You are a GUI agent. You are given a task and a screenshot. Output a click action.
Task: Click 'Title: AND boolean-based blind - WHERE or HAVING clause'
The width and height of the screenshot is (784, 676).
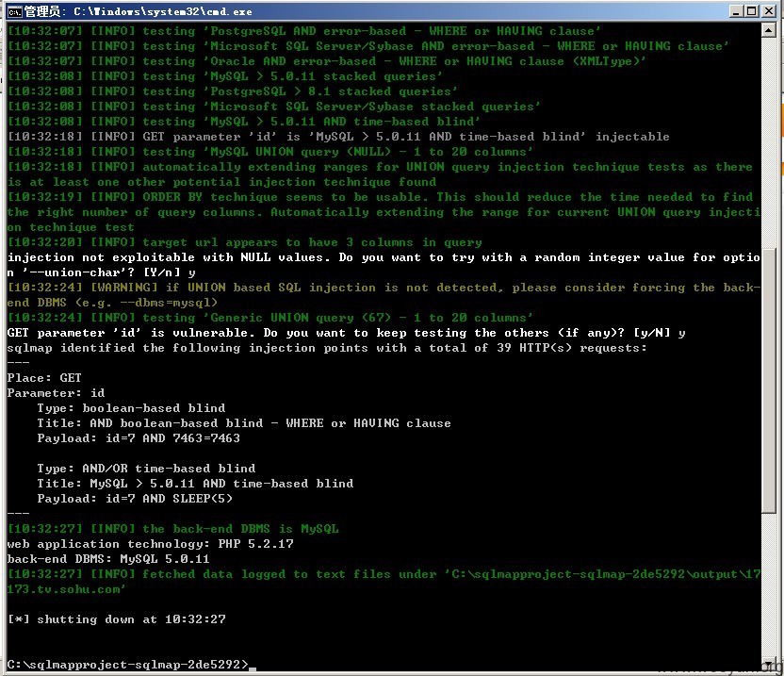click(x=244, y=423)
